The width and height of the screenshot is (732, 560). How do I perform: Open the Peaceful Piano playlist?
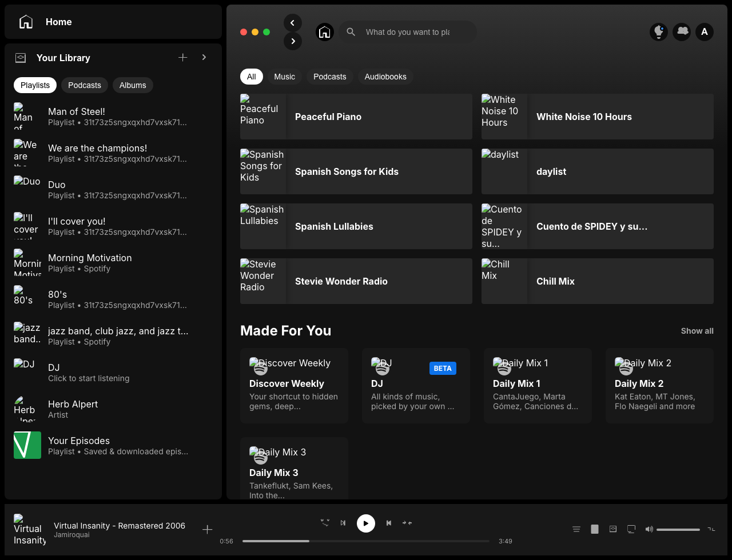pyautogui.click(x=356, y=117)
